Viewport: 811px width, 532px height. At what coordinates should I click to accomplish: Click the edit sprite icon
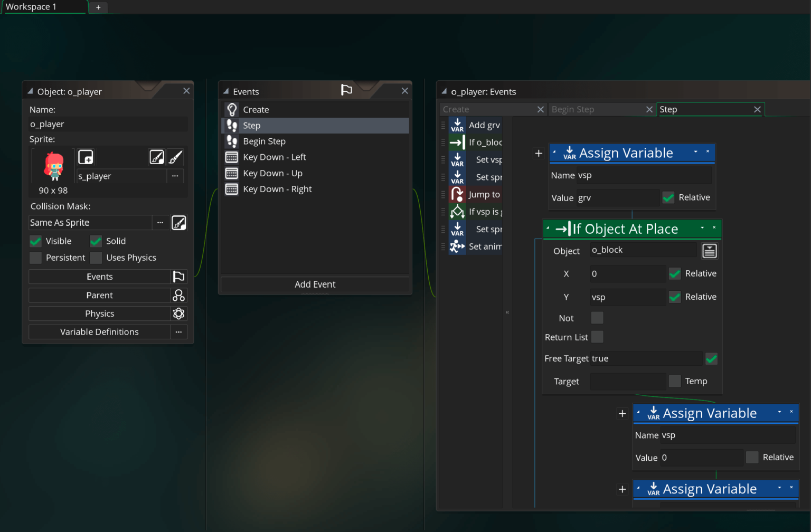coord(157,157)
